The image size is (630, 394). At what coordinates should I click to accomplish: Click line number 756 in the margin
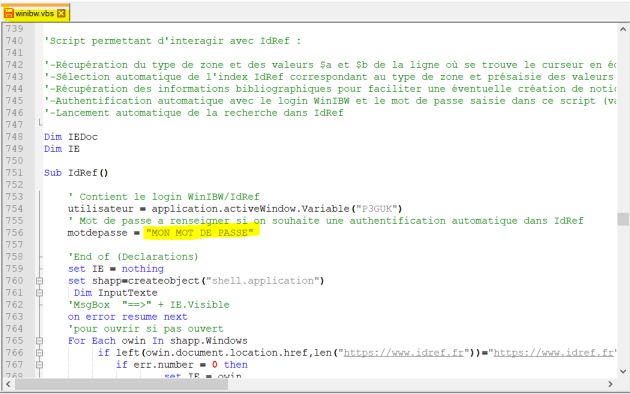(14, 233)
